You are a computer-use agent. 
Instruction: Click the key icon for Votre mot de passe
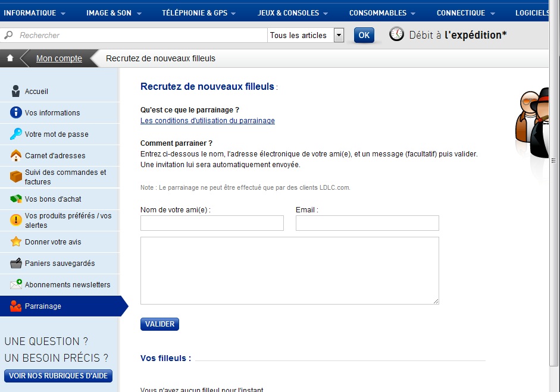click(15, 134)
